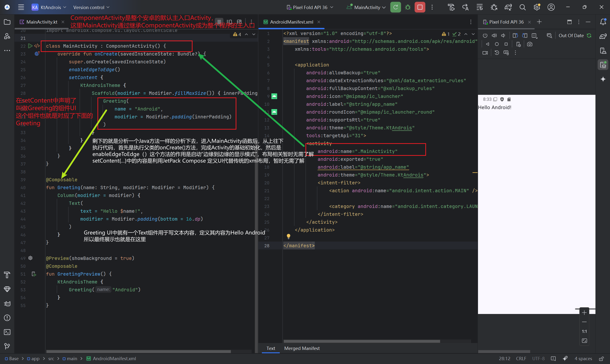The height and width of the screenshot is (364, 610).
Task: Click the Hello Android! emulator screen
Action: coord(536,204)
